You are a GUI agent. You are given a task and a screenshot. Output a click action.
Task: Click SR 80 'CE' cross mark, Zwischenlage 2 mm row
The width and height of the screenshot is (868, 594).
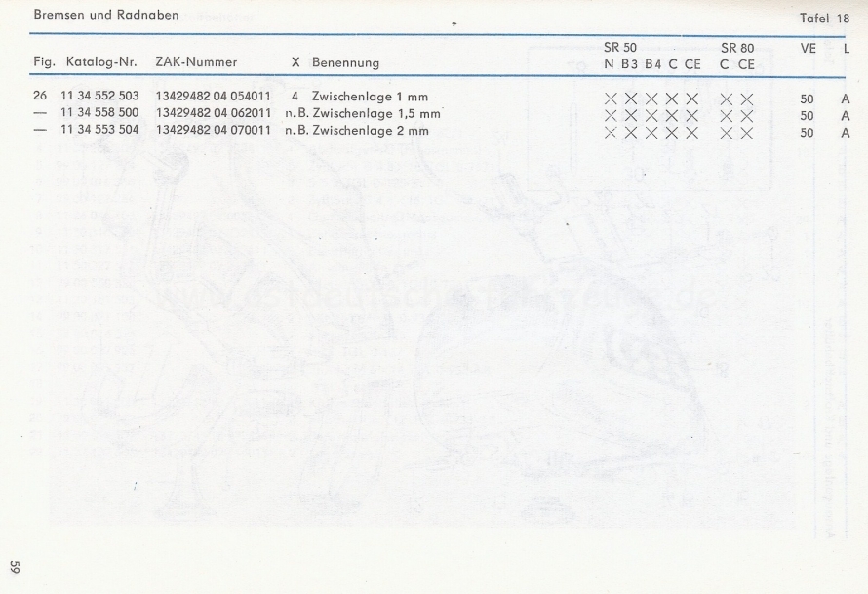[x=747, y=133]
